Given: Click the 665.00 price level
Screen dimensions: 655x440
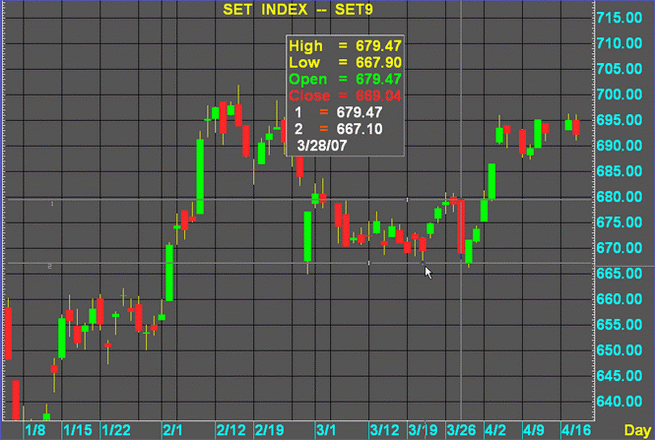Looking at the screenshot, I should pyautogui.click(x=619, y=273).
